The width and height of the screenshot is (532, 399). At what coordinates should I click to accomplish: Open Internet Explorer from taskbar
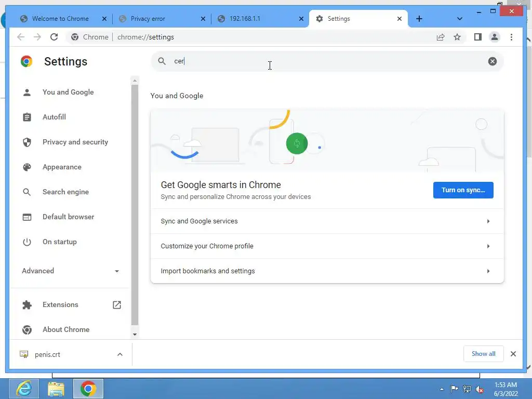(24, 389)
